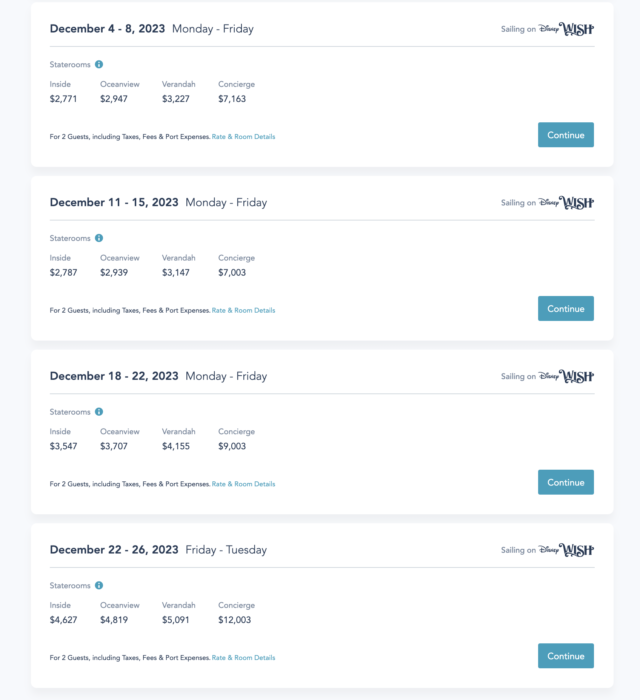
Task: Select the $2,787 Inside stateroom price
Action: (63, 272)
